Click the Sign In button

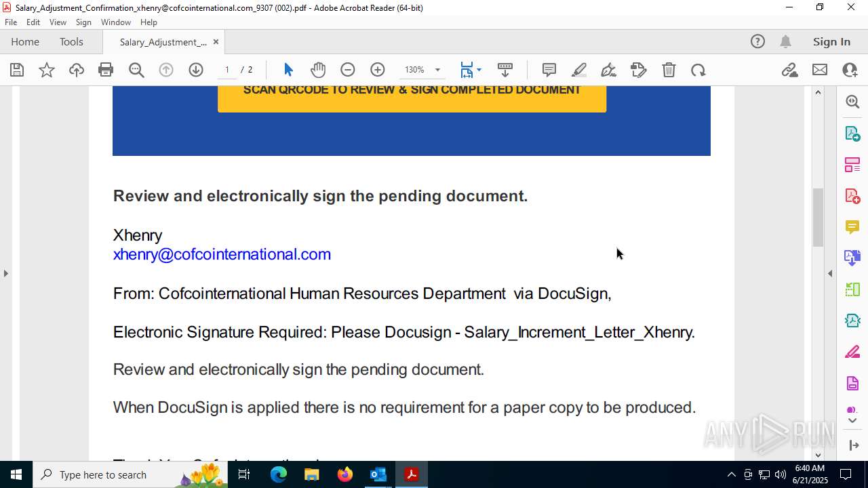[x=831, y=41]
